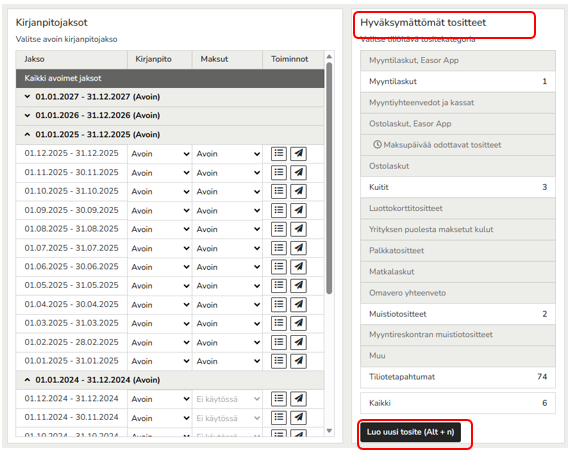Image resolution: width=570 pixels, height=451 pixels.
Task: Select the Myyntilaskut category
Action: pos(458,81)
